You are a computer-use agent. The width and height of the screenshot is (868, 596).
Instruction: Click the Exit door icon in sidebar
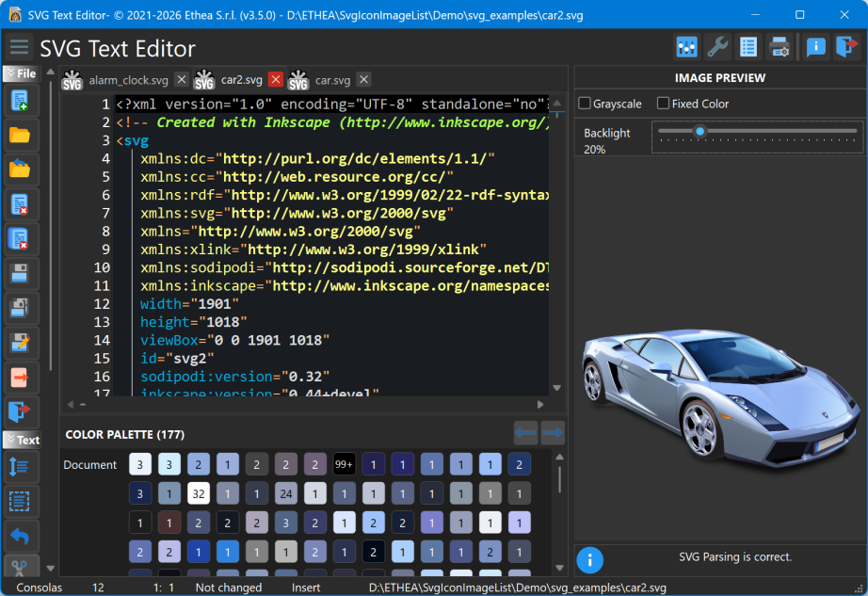tap(20, 411)
